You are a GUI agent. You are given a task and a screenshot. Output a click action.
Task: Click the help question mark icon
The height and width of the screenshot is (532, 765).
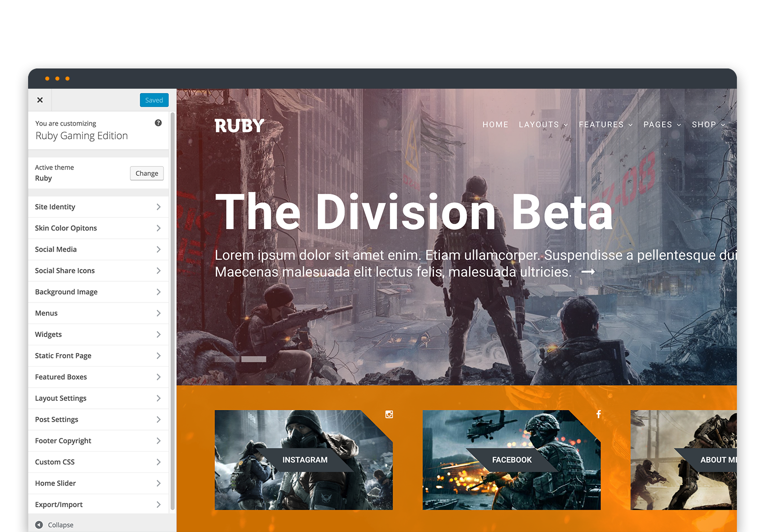click(x=158, y=123)
